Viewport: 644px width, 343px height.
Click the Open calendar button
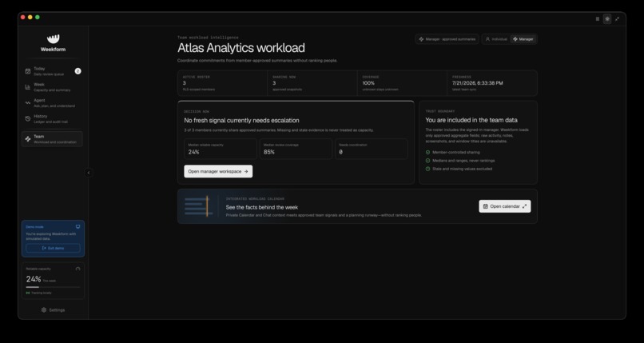505,206
